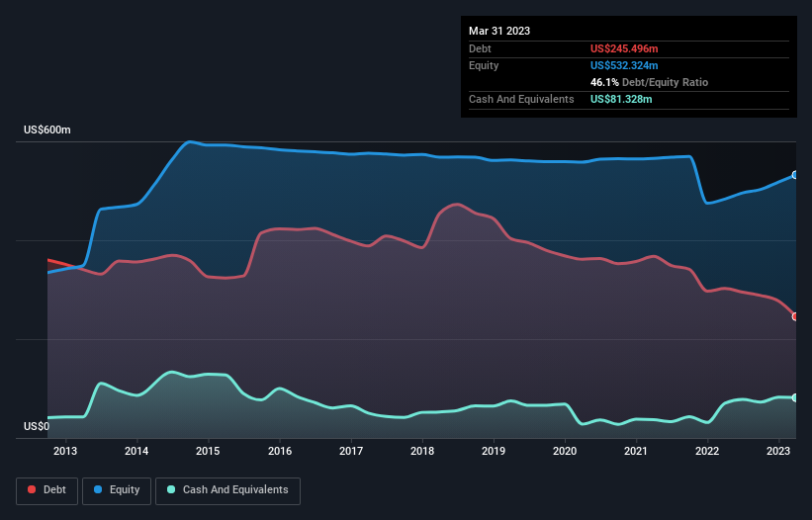Viewport: 812px width, 520px height.
Task: Hide the Cash And Equivalents legend series
Action: click(x=227, y=490)
